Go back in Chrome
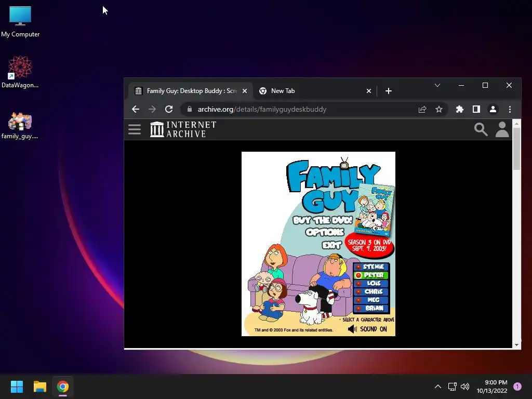Image resolution: width=532 pixels, height=399 pixels. point(136,109)
